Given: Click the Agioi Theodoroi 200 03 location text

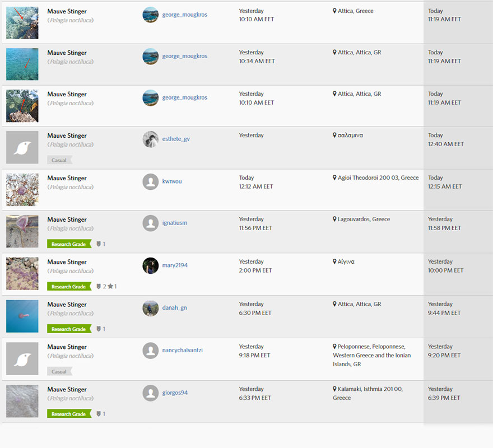Looking at the screenshot, I should tap(378, 178).
